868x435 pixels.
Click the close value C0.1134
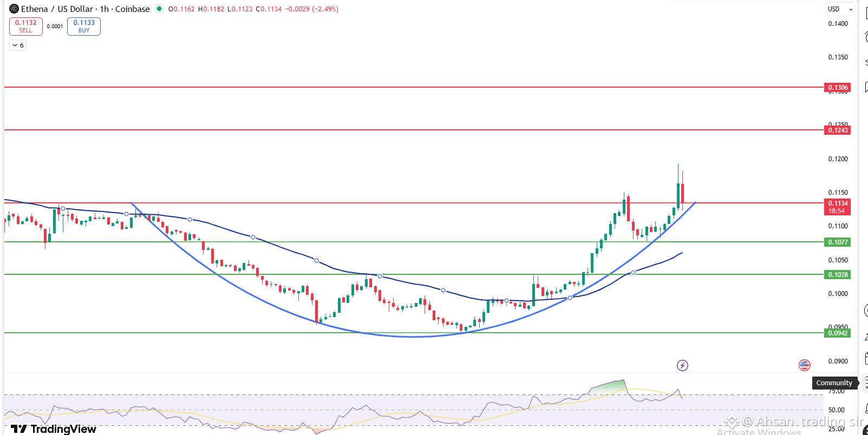point(269,9)
